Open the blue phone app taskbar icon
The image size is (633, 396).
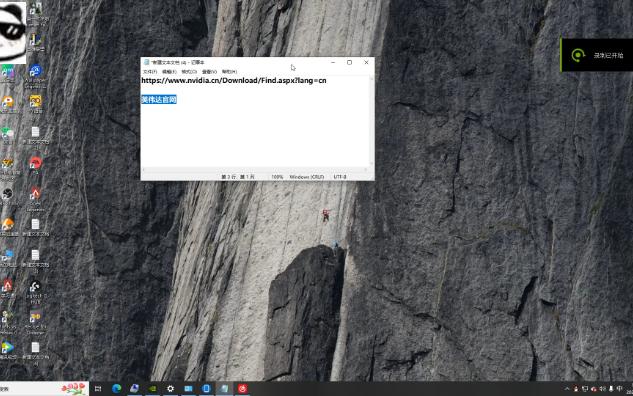[206, 389]
